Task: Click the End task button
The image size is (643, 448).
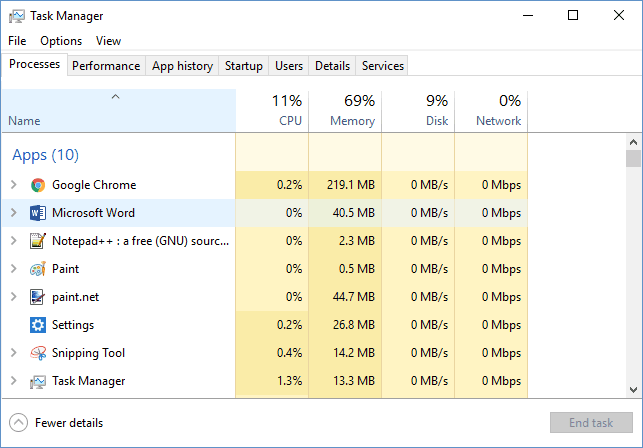Action: [x=591, y=423]
